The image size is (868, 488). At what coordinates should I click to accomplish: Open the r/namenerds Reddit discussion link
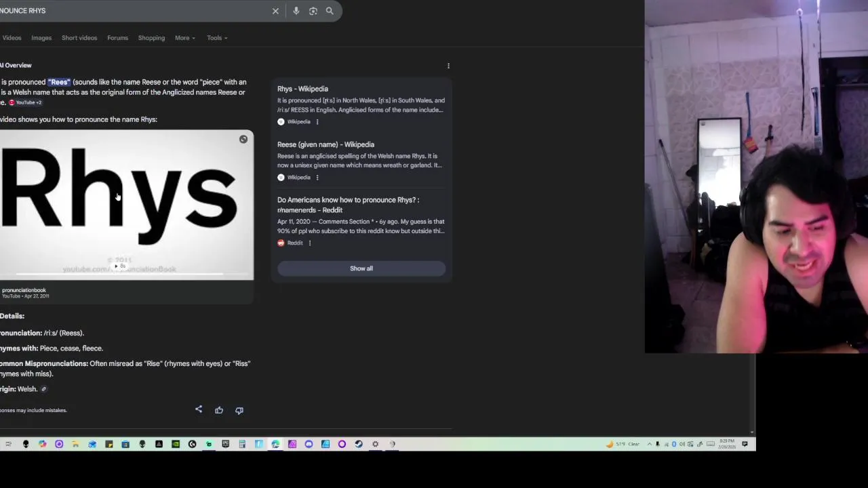(348, 205)
